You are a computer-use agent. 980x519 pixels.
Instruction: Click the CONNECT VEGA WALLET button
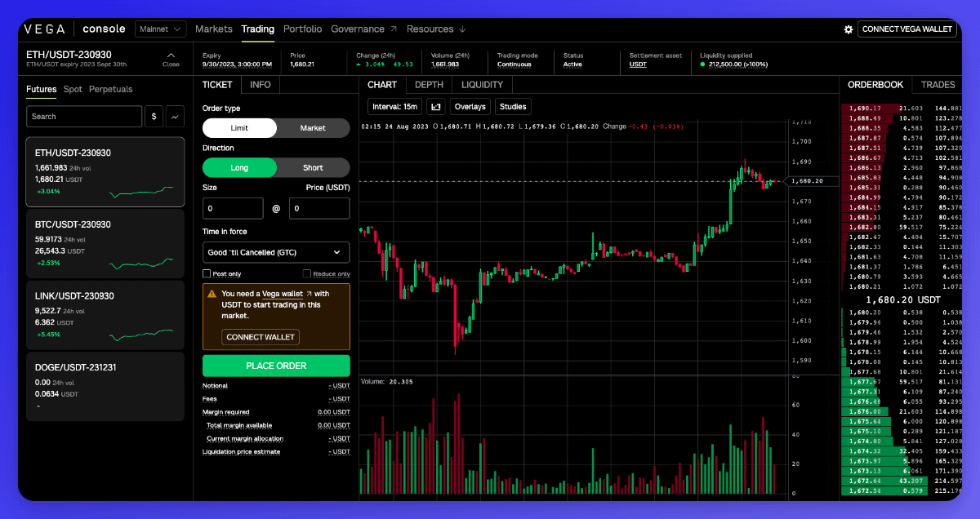pos(907,29)
